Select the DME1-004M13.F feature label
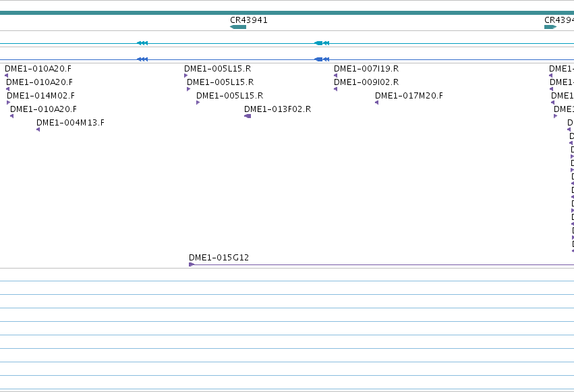This screenshot has height=392, width=574. coord(70,123)
